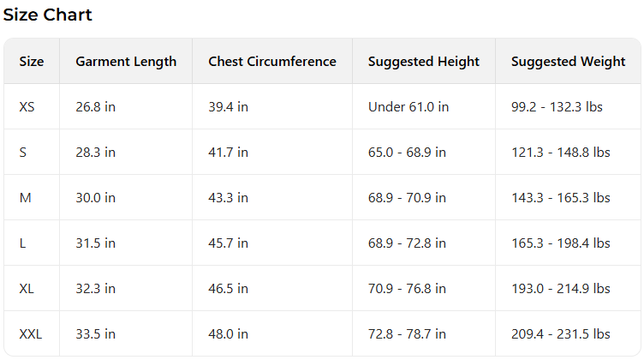Screen dimensions: 644x360
Task: Click the 165.3 - 198.4 lbs weight value
Action: click(x=561, y=243)
